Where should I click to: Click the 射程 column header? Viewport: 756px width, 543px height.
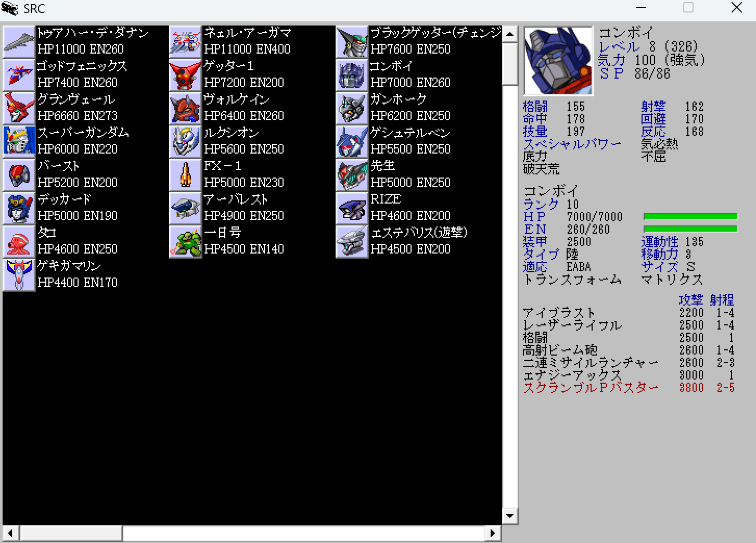coord(722,300)
